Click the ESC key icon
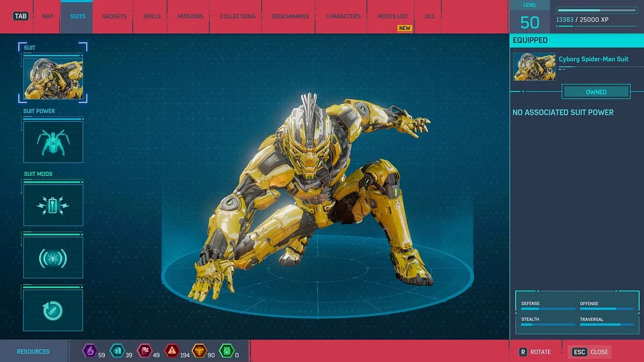 (x=580, y=352)
